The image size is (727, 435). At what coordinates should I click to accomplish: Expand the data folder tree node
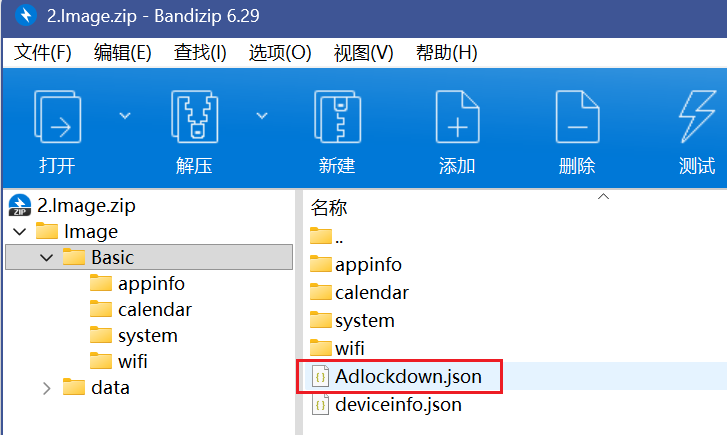(46, 388)
